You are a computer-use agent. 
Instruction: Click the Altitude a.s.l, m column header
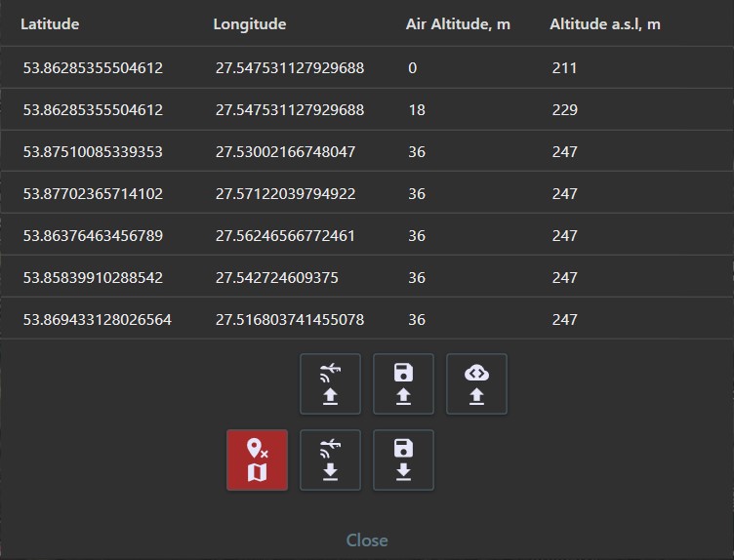click(x=604, y=23)
